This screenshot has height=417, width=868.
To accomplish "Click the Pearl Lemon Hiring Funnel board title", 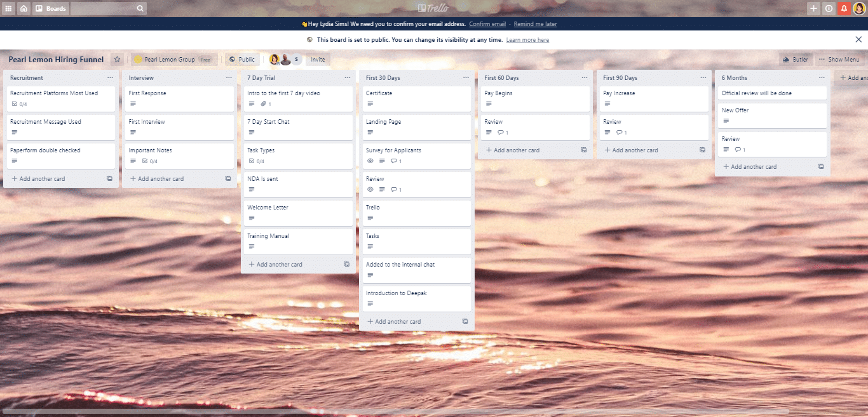I will (56, 60).
